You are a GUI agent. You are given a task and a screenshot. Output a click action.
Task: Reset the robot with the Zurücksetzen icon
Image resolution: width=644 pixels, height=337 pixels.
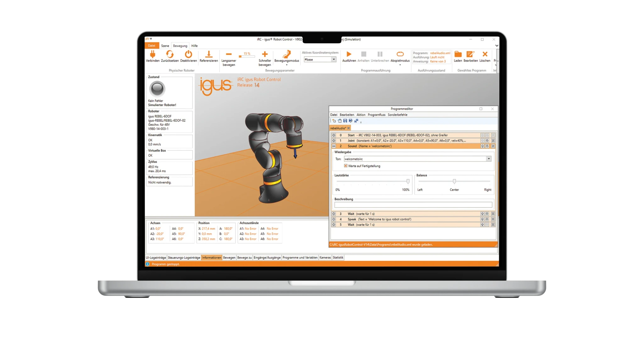170,54
